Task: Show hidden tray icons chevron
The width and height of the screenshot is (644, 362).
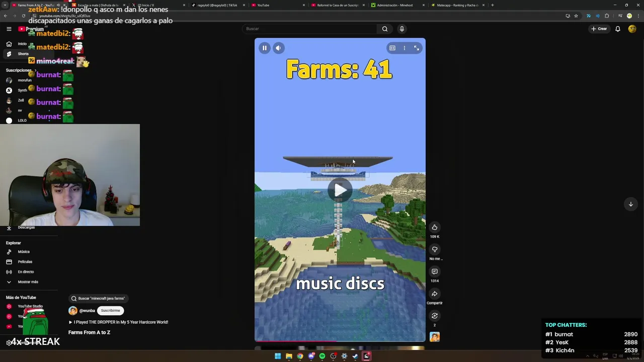Action: [x=587, y=356]
